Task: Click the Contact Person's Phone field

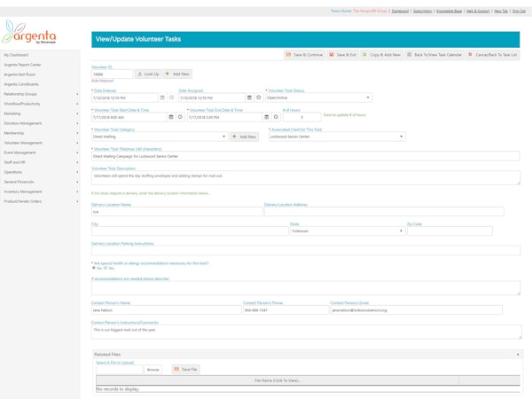Action: (286, 310)
